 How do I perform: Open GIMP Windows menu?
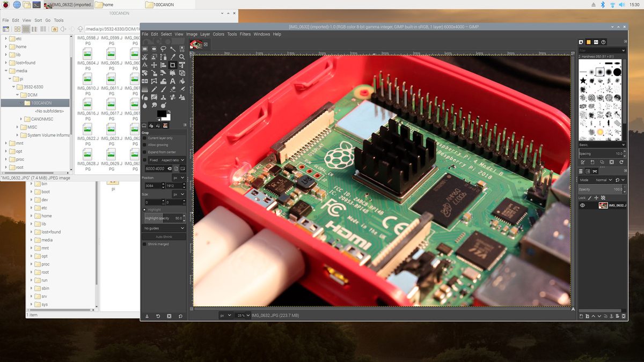pos(262,34)
